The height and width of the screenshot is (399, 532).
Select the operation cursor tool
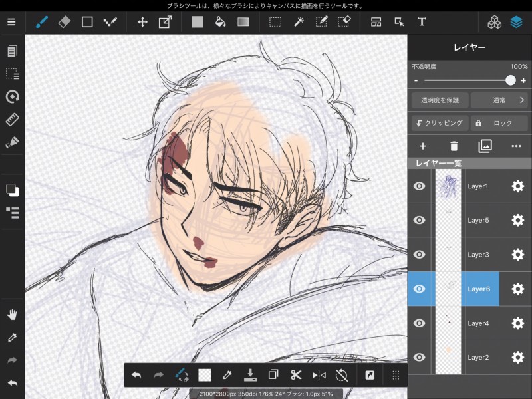tap(400, 22)
